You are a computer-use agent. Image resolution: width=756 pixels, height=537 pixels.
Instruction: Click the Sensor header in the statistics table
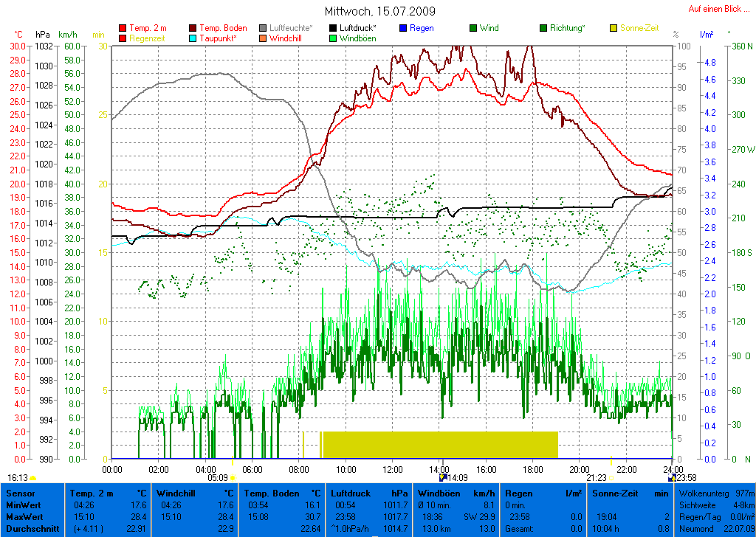(19, 493)
